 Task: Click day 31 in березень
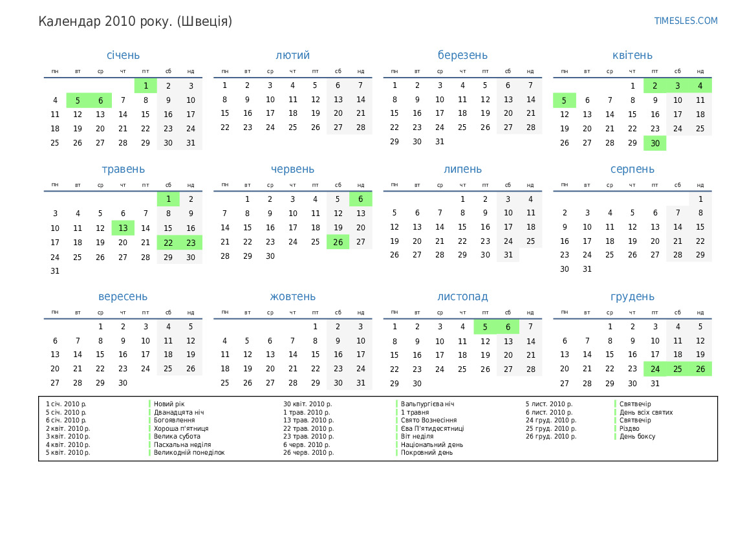point(440,142)
